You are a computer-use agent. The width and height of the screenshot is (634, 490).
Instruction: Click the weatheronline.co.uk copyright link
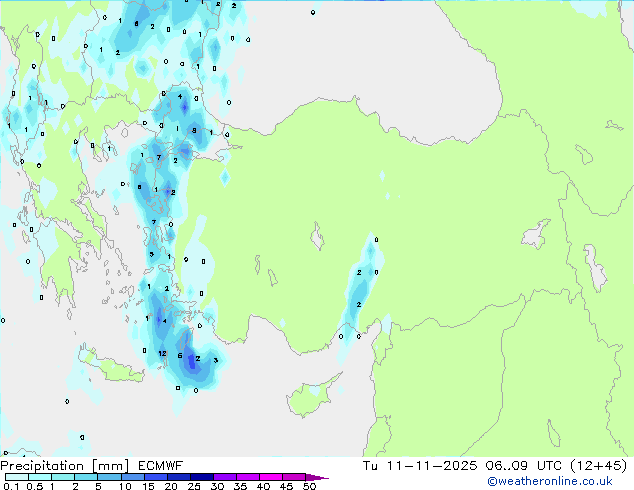tap(550, 481)
